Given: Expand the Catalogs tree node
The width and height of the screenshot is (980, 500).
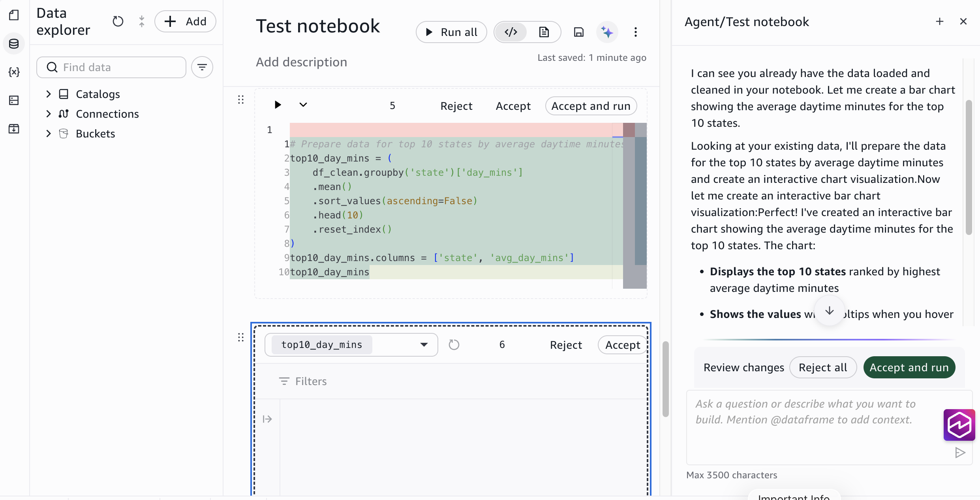Looking at the screenshot, I should 49,94.
